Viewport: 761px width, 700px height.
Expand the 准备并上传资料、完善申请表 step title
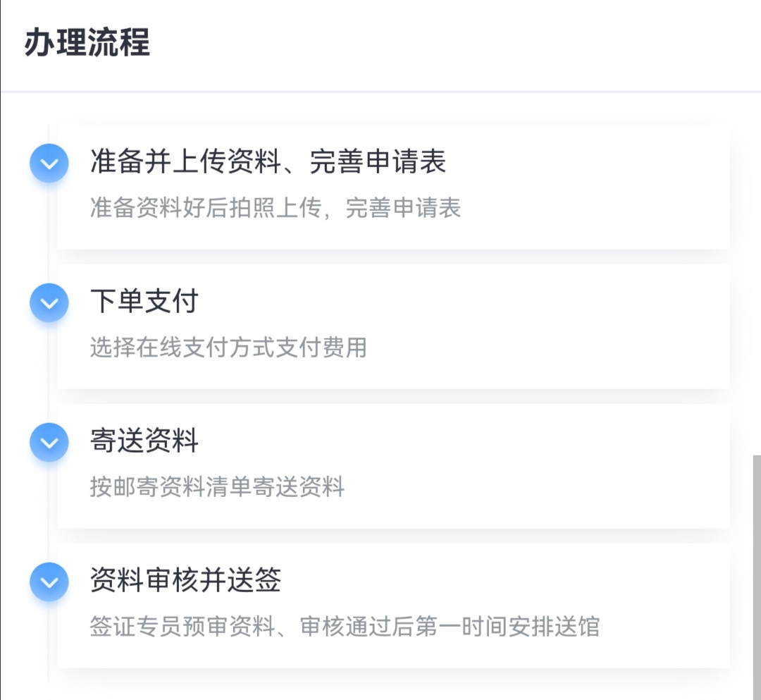(268, 161)
